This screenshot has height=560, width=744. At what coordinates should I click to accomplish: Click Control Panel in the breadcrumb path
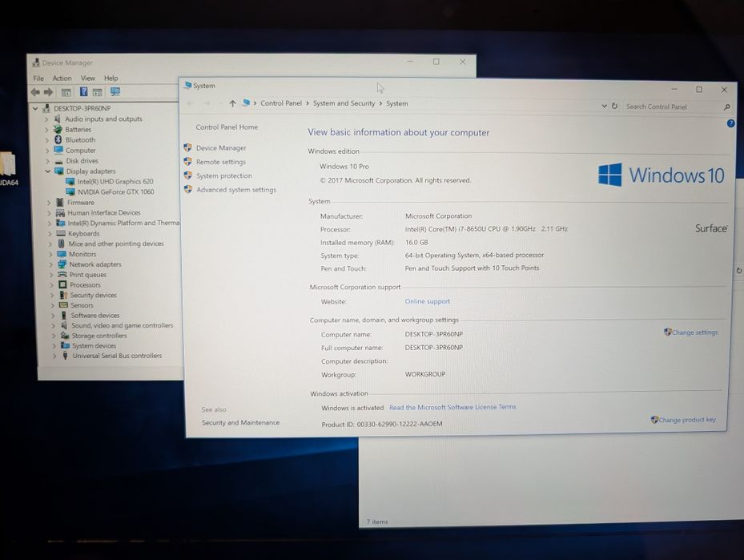pos(281,103)
